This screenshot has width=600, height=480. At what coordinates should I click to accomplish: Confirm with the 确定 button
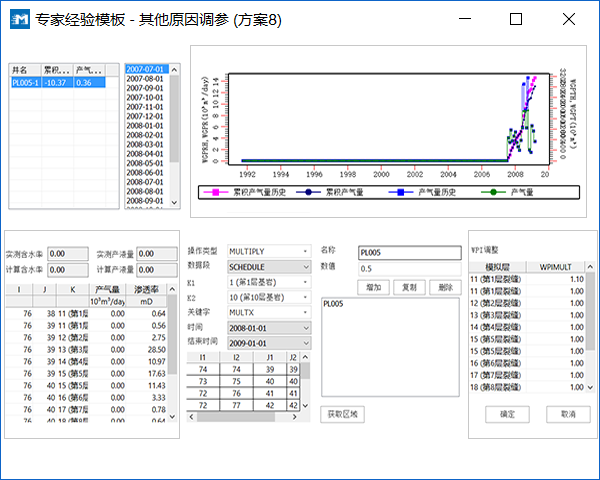(507, 414)
